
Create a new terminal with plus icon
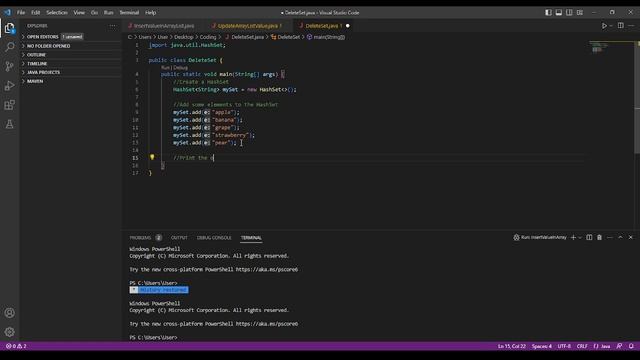click(573, 238)
